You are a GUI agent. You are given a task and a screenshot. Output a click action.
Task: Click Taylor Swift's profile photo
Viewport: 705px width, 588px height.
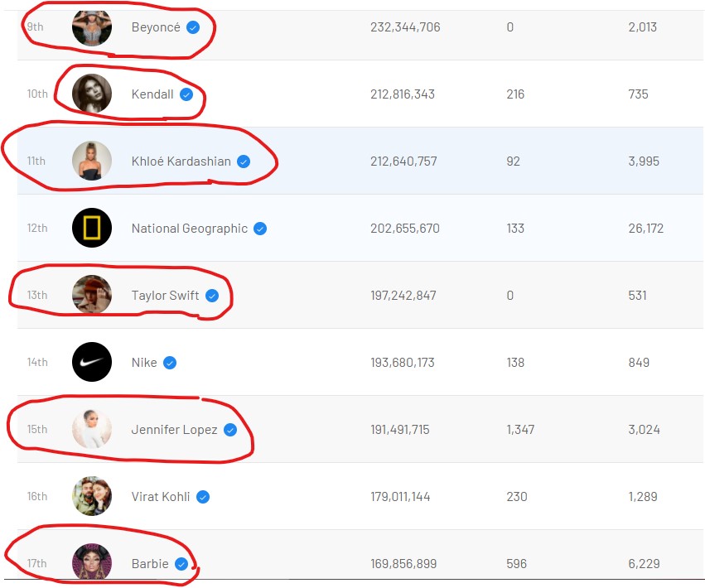pos(91,295)
